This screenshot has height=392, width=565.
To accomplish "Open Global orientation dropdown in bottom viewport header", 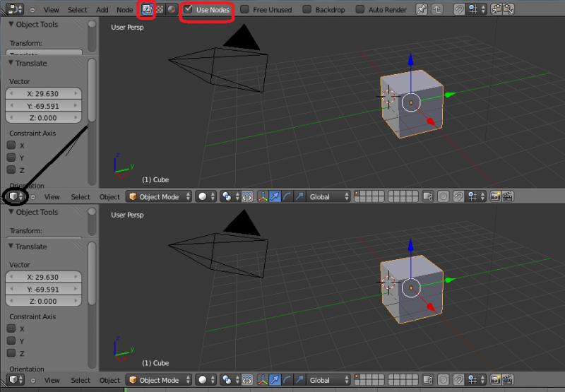I will coord(328,380).
